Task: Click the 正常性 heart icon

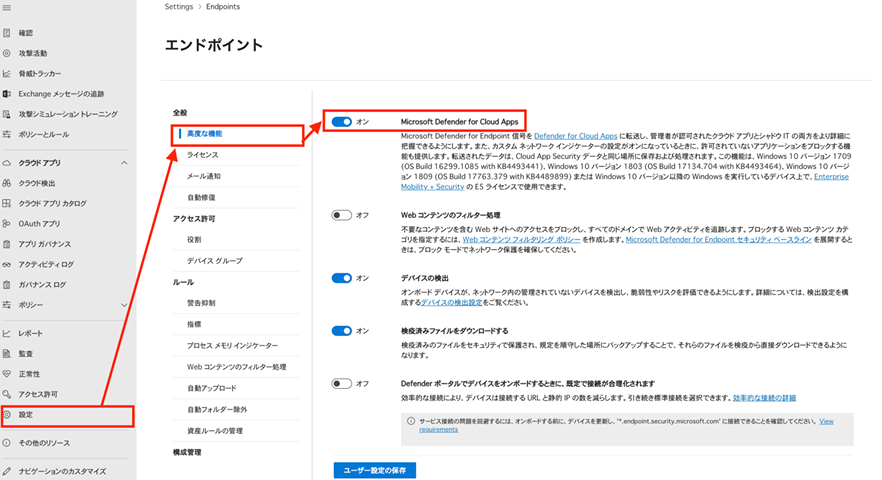Action: pos(7,374)
